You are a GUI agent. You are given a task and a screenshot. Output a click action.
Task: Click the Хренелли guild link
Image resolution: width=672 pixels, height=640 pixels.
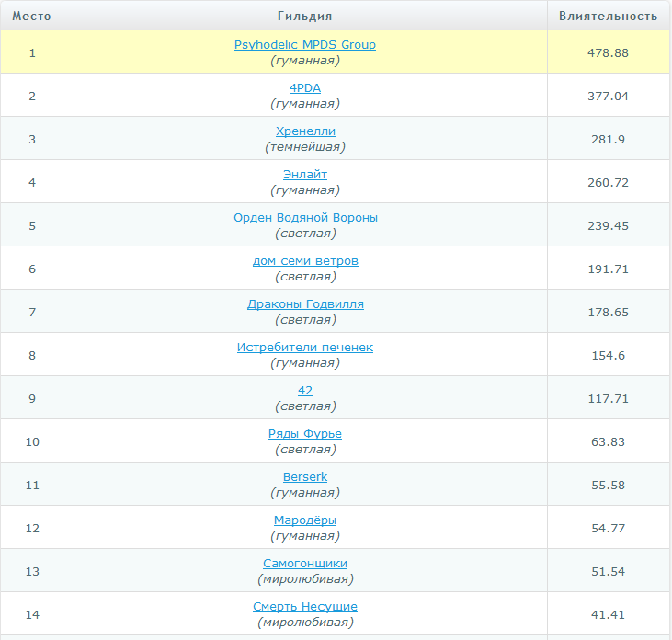(x=305, y=131)
